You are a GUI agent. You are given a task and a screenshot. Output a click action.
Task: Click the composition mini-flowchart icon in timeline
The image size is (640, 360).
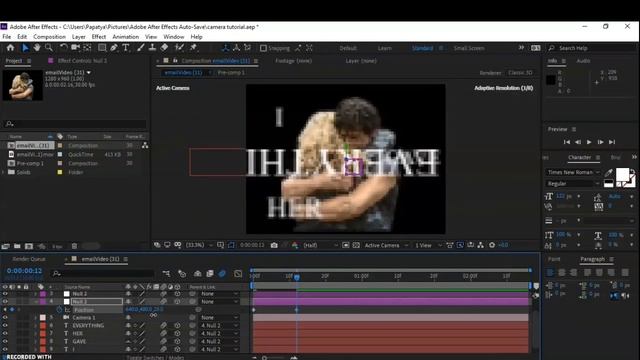pos(166,273)
